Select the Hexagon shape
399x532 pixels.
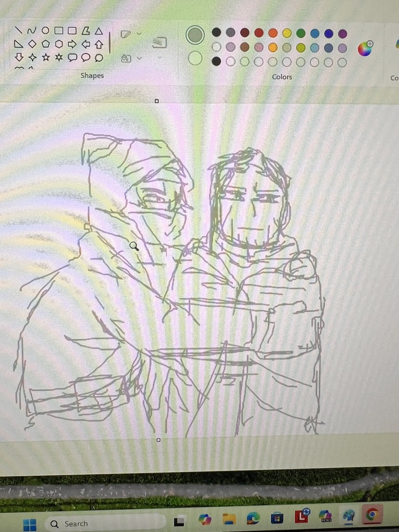pos(59,44)
